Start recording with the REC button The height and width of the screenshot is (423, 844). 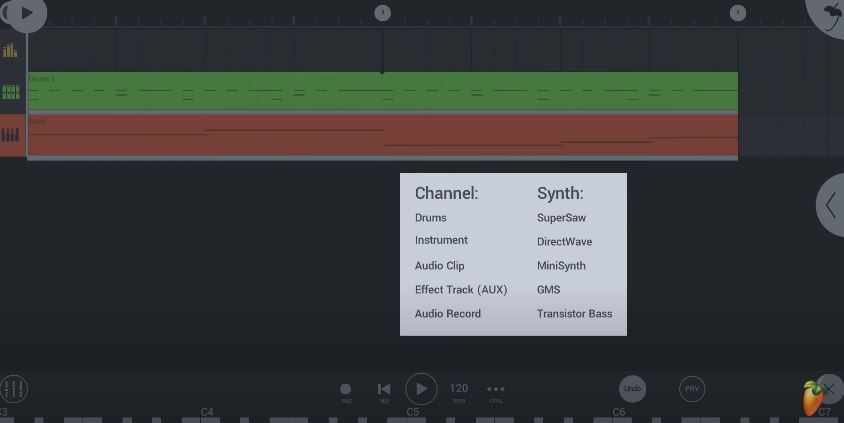[346, 392]
